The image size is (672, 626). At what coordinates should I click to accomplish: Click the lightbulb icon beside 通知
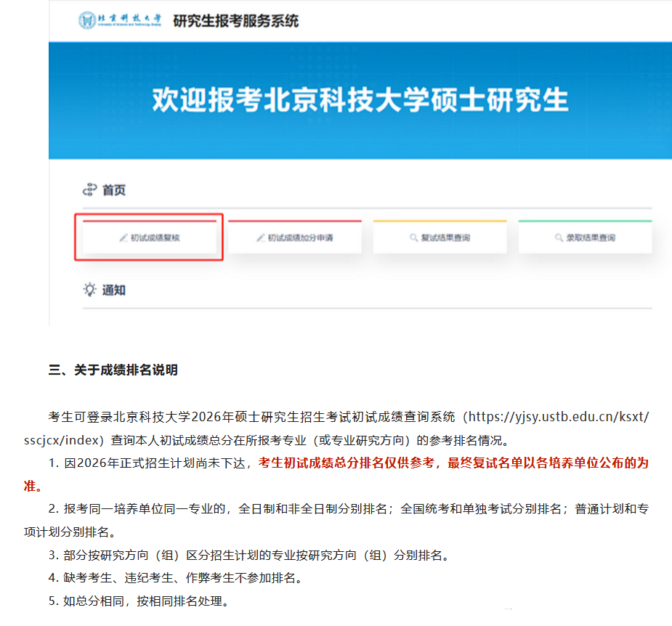coord(88,289)
